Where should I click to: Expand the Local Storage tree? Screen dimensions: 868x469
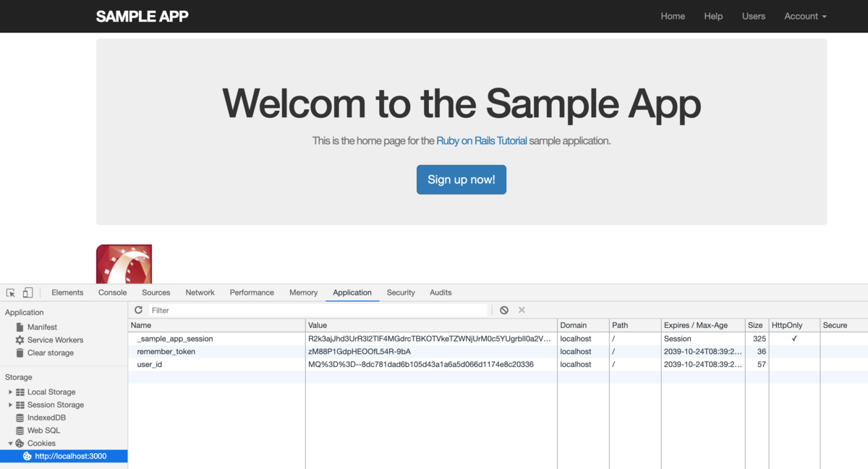(10, 392)
